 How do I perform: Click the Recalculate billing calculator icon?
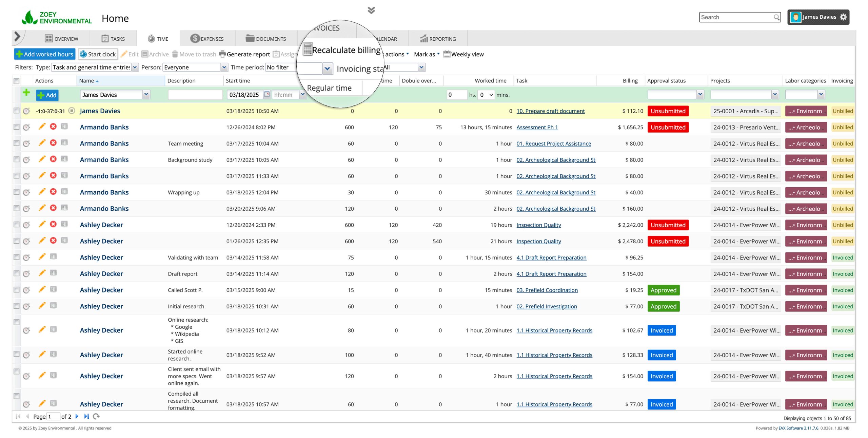[x=308, y=50]
